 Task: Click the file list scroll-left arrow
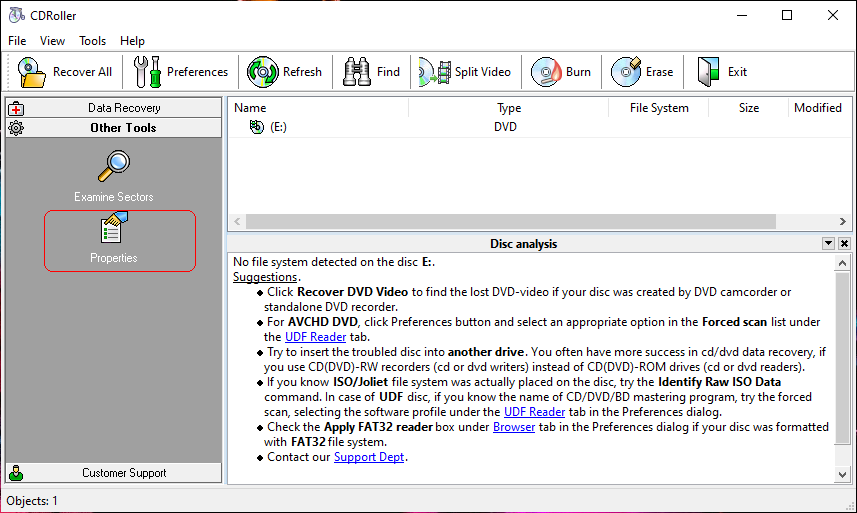tap(237, 221)
